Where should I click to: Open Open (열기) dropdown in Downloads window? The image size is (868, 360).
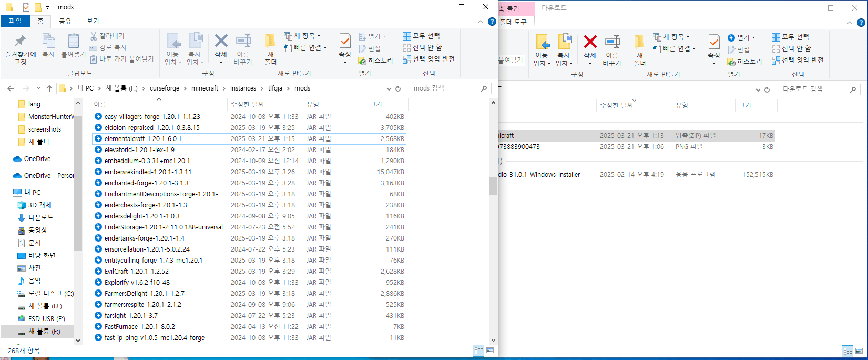[742, 37]
